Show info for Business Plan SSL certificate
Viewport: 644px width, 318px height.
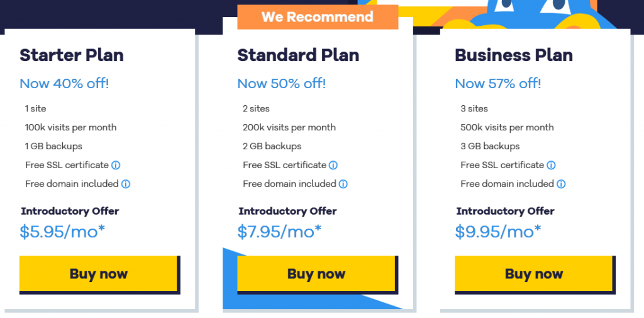pyautogui.click(x=551, y=165)
